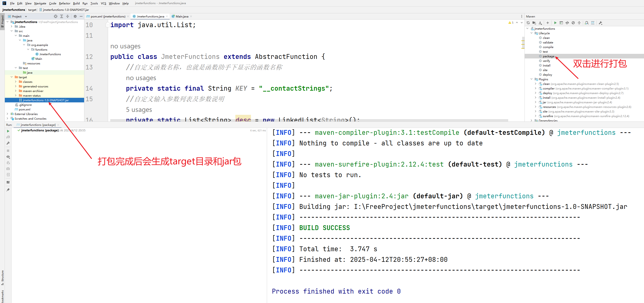Screen dimensions: 644x303
Task: Toggle Skip Tests mode in Maven
Action: [x=573, y=23]
